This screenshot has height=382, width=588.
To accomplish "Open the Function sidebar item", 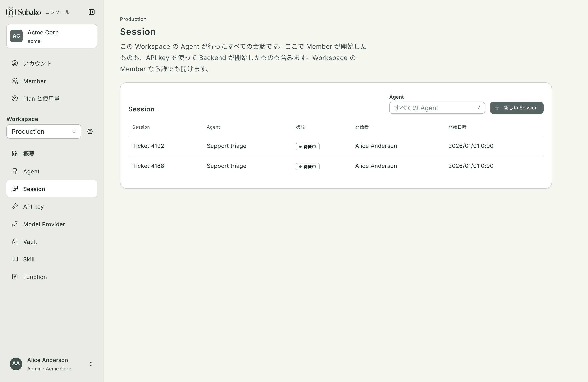I will [52, 277].
